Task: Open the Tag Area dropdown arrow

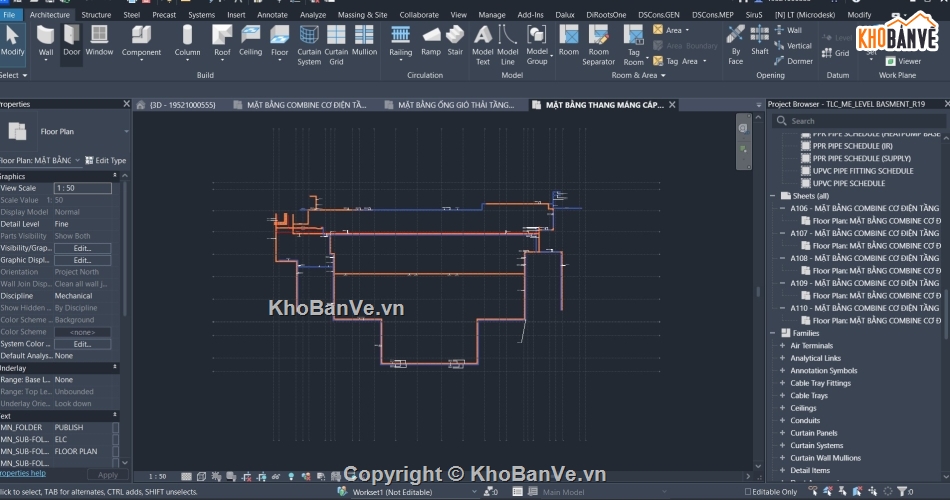Action: pyautogui.click(x=704, y=61)
